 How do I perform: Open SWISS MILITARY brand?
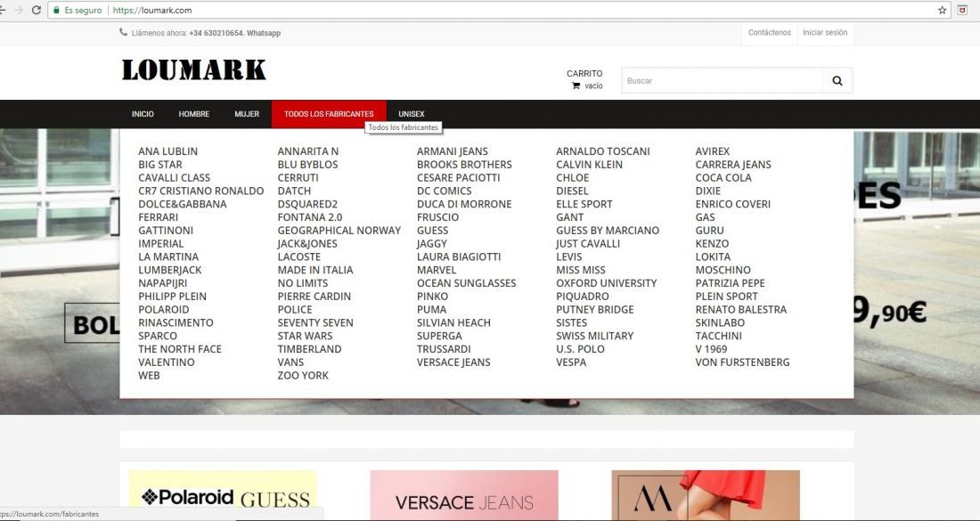[x=595, y=336]
